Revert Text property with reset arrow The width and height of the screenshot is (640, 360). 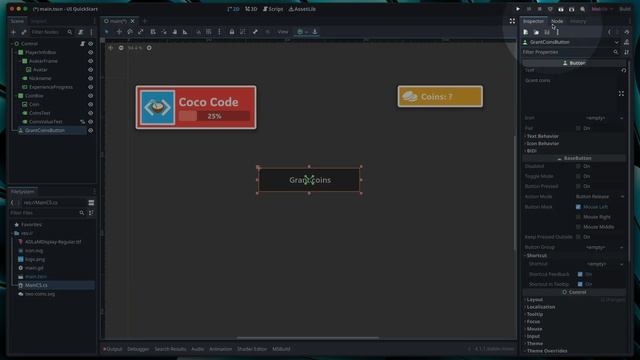624,70
